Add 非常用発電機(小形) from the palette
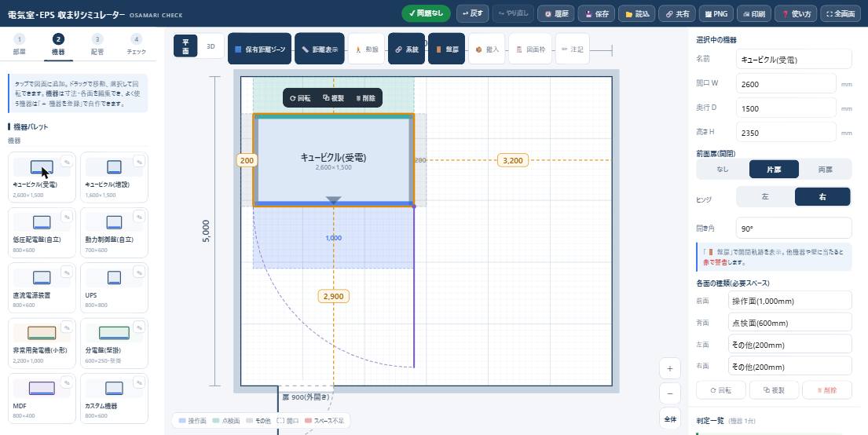Screen dimensions: 868x435 42,343
